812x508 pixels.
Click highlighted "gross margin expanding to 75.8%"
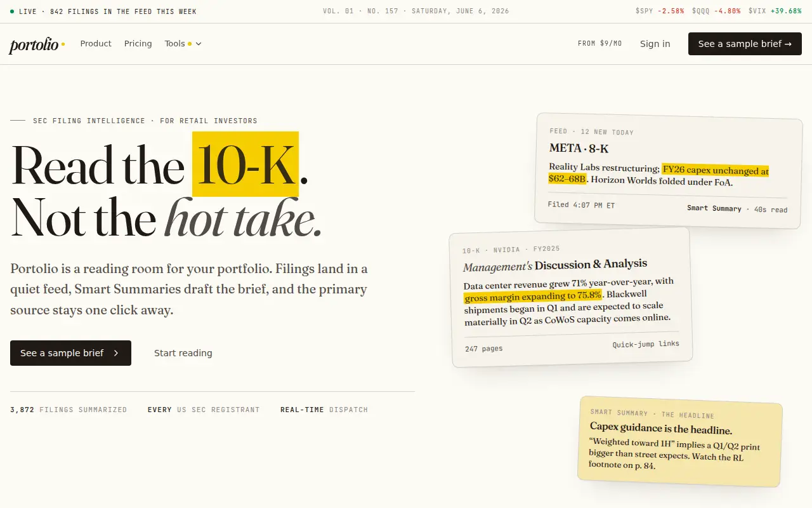tap(533, 296)
